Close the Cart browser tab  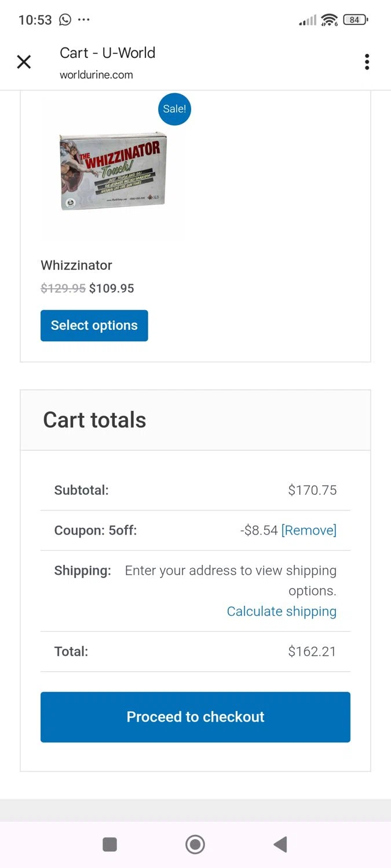coord(24,62)
